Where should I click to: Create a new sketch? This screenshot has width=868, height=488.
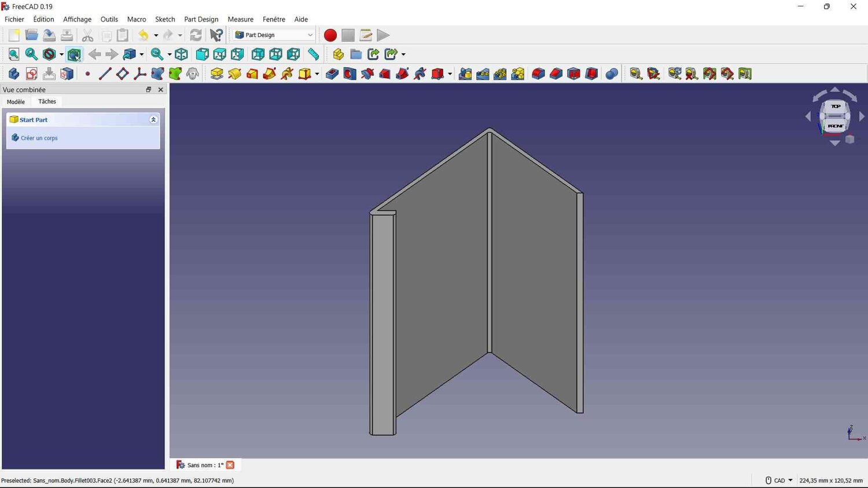coord(31,74)
